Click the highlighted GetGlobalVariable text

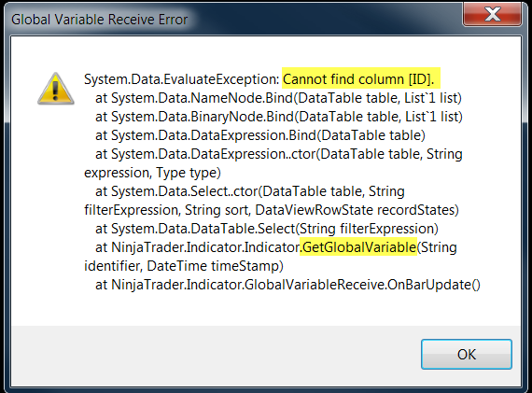tap(358, 247)
